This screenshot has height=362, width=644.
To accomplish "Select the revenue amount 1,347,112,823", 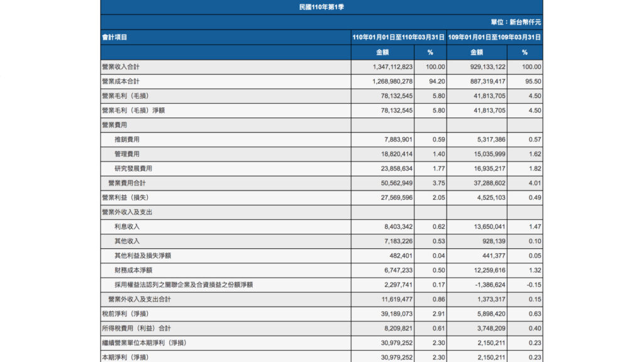I will point(392,67).
